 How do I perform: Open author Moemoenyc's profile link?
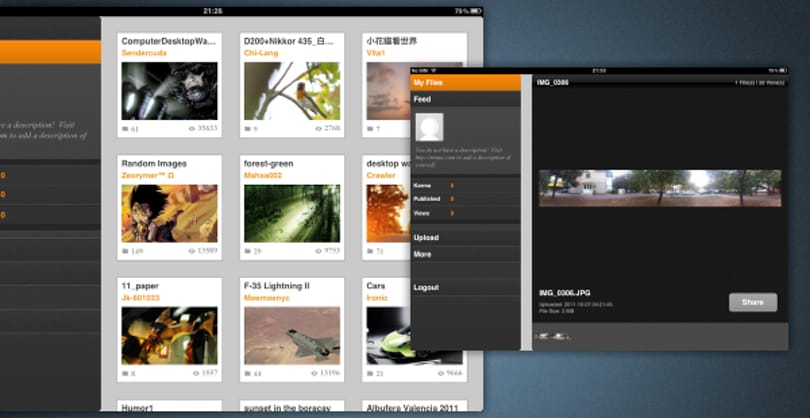coord(267,298)
